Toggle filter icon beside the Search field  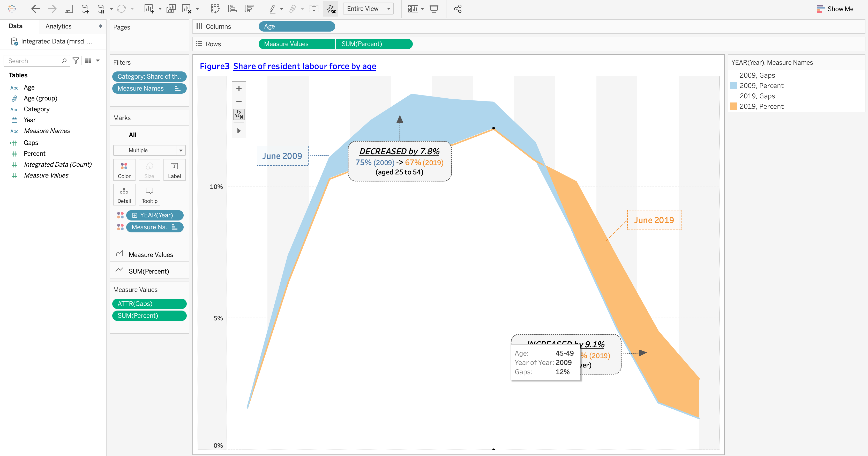(x=76, y=61)
